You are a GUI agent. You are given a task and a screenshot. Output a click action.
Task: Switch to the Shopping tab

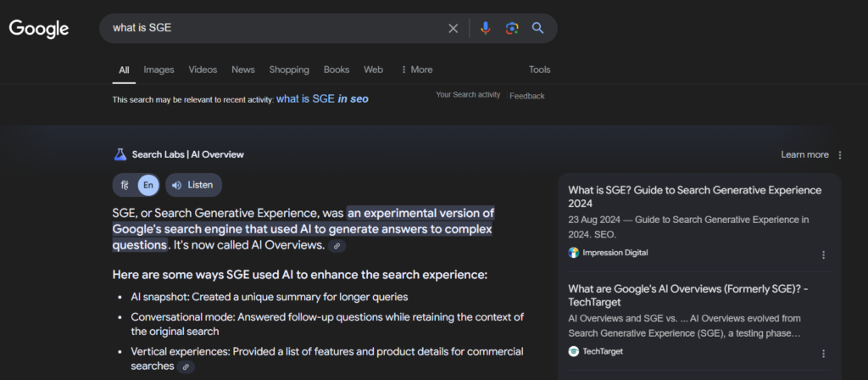point(289,70)
